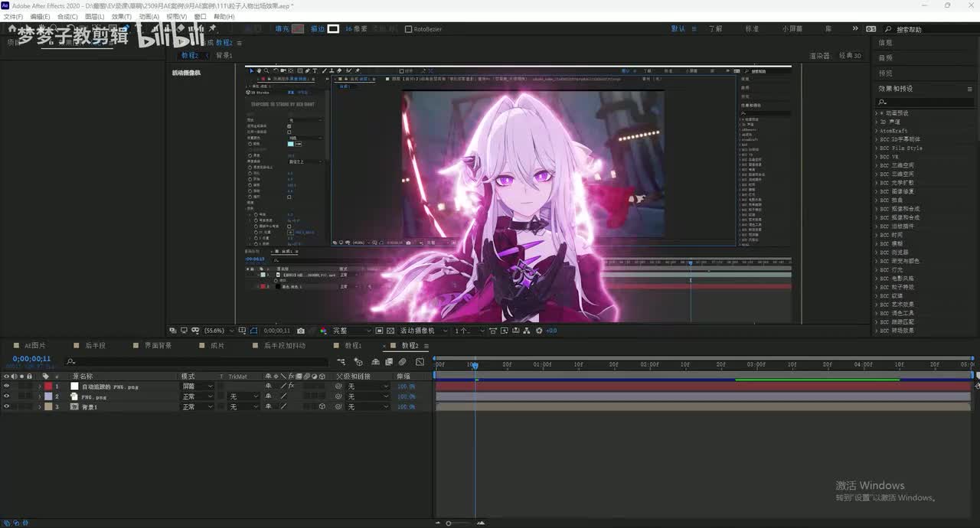Click the grid and guide options icon
The width and height of the screenshot is (980, 528).
click(242, 331)
